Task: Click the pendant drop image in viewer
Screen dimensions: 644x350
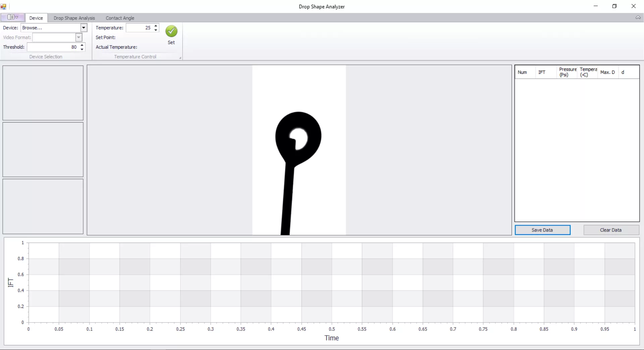Action: pos(299,150)
